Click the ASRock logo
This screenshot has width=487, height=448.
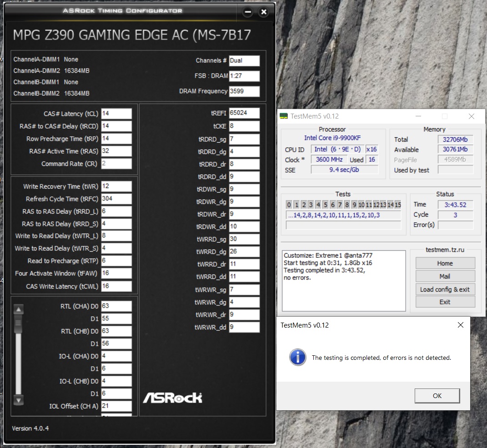click(173, 398)
